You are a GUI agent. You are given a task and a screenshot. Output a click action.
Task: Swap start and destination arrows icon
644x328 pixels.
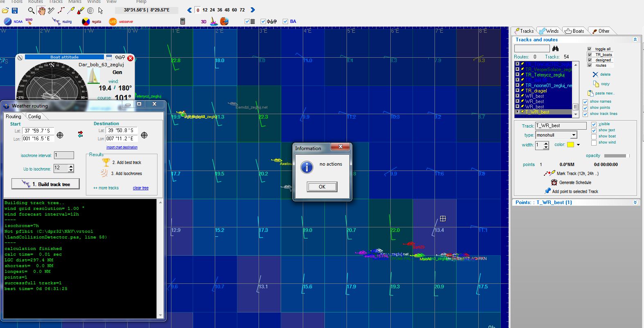pyautogui.click(x=80, y=134)
